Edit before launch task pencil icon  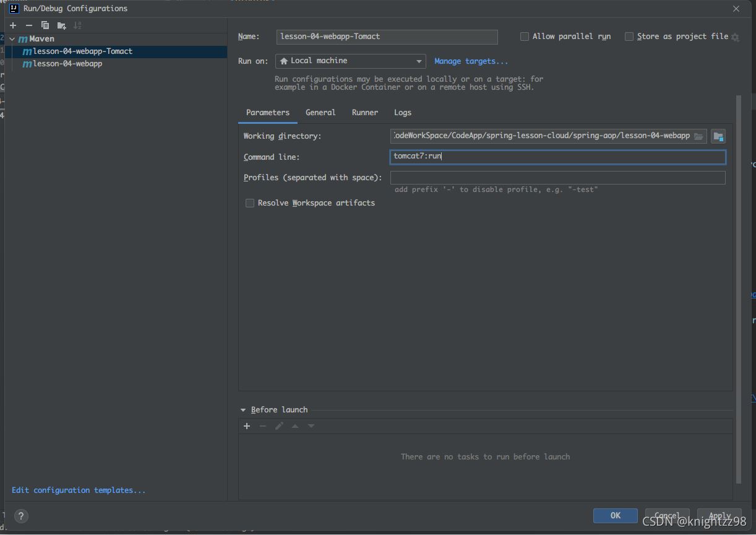279,426
